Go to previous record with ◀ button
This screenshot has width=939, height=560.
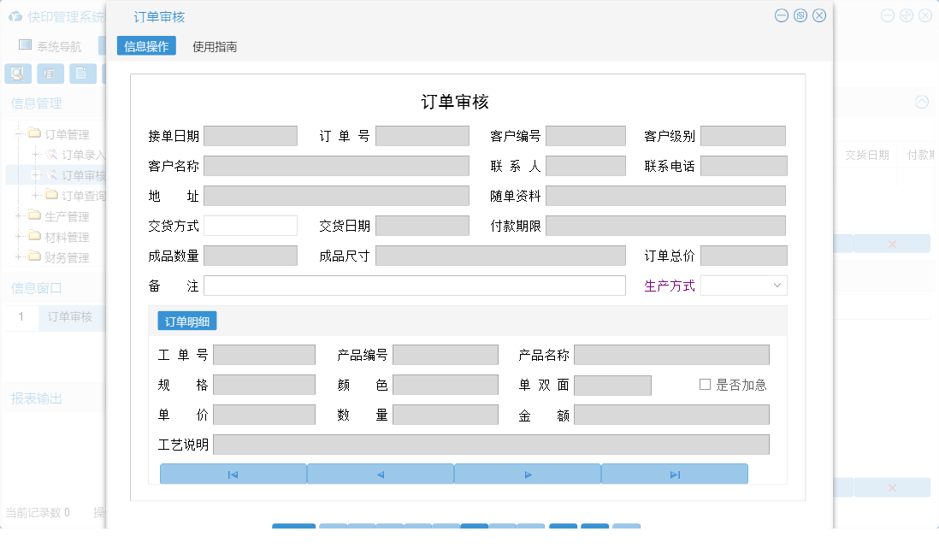pos(380,473)
